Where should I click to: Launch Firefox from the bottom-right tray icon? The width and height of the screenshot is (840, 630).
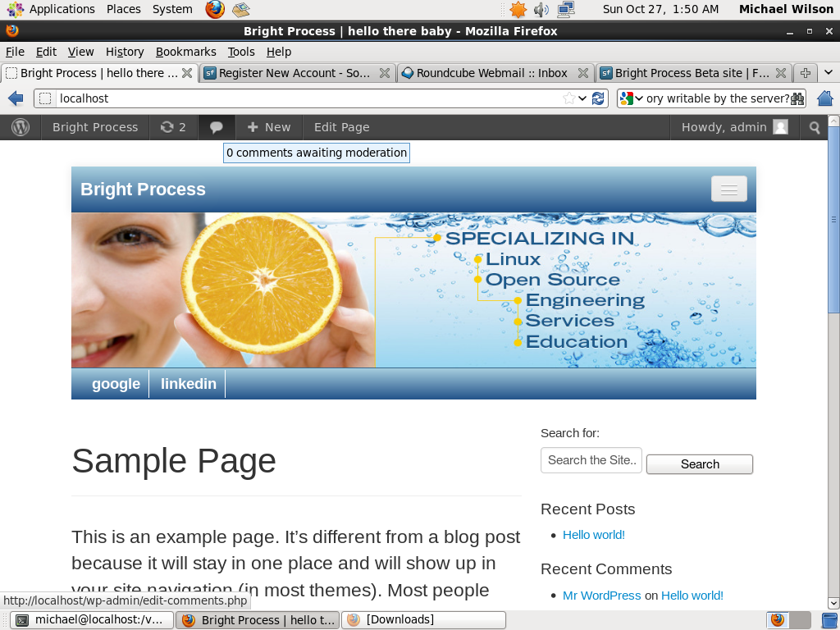[777, 619]
